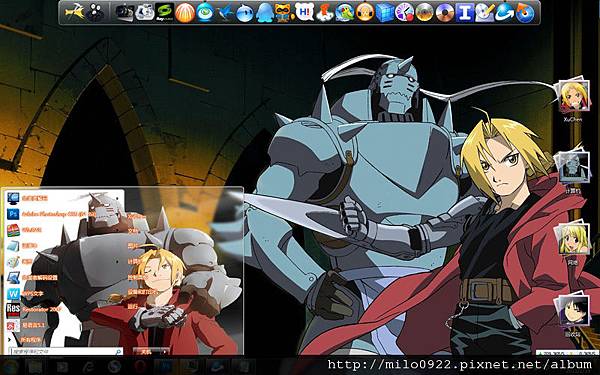Open the red square icon start menu entry

tap(26, 325)
